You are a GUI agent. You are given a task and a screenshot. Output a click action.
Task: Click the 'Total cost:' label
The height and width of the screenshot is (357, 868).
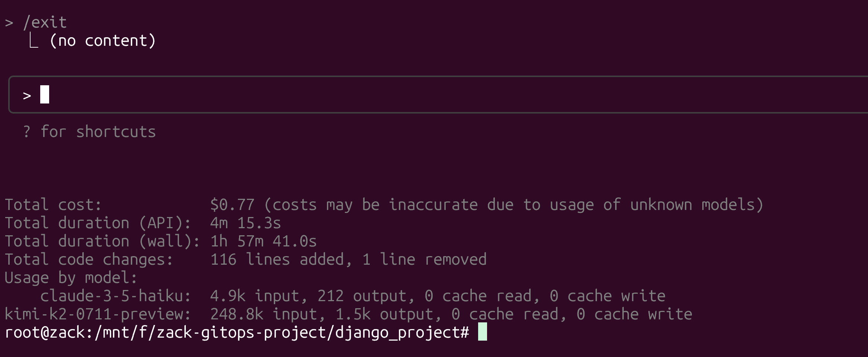pyautogui.click(x=53, y=205)
